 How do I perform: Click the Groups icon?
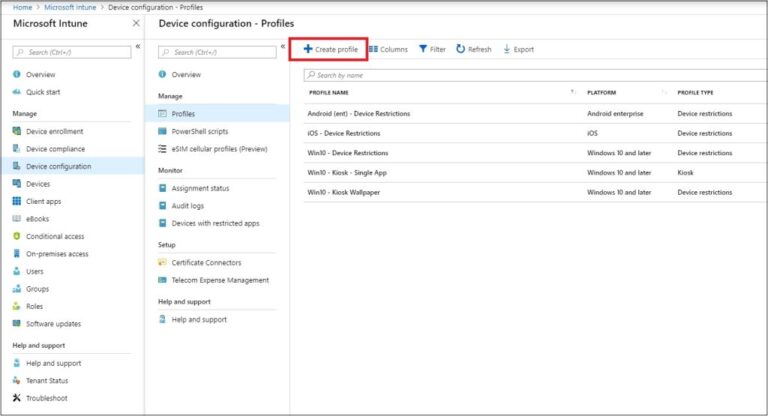[x=17, y=289]
